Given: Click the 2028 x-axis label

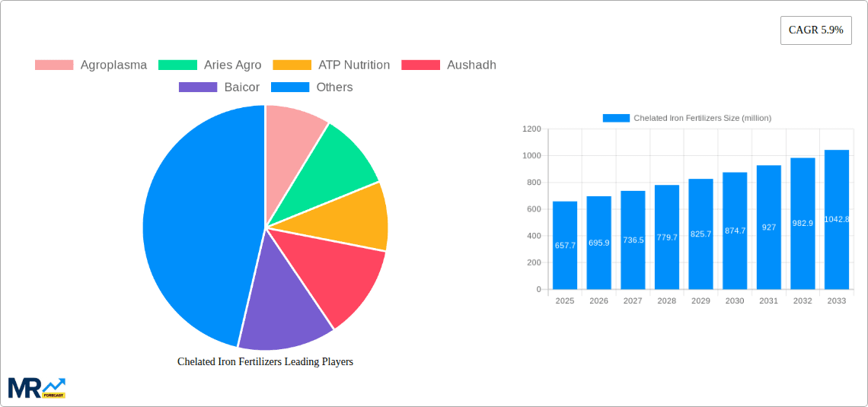Looking at the screenshot, I should 667,301.
